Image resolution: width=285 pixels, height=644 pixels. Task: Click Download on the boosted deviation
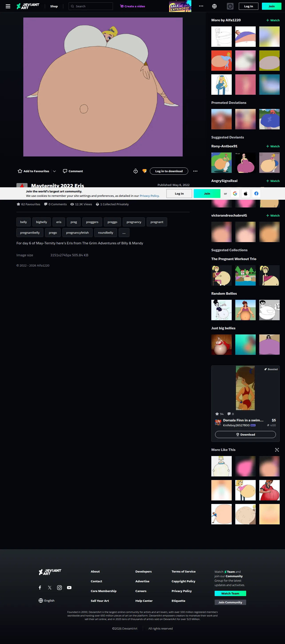pos(245,435)
